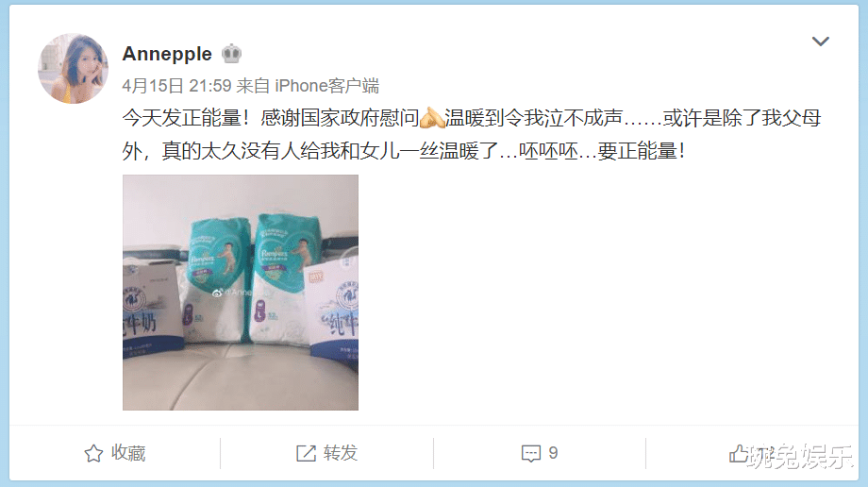The width and height of the screenshot is (868, 487).
Task: Click the 豌兔娱乐 watermark text
Action: 800,457
